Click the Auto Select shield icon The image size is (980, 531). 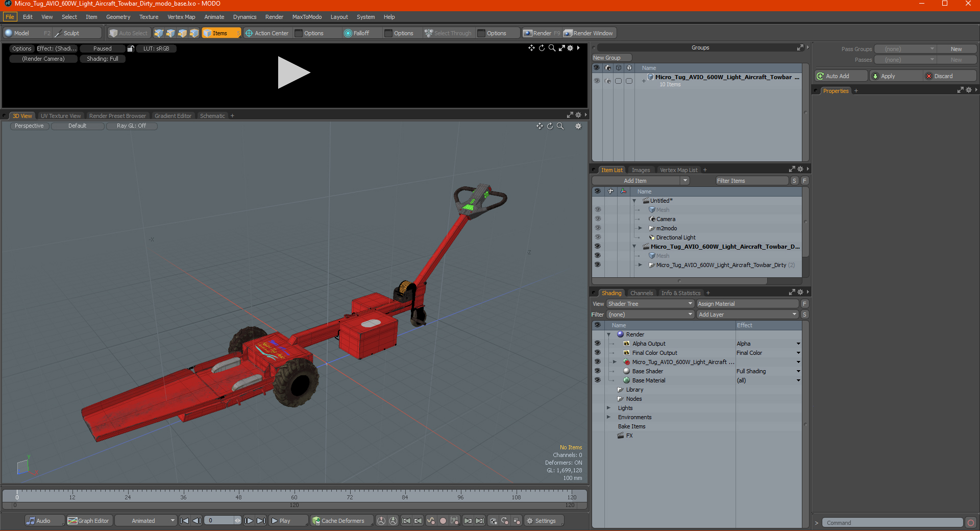[113, 33]
